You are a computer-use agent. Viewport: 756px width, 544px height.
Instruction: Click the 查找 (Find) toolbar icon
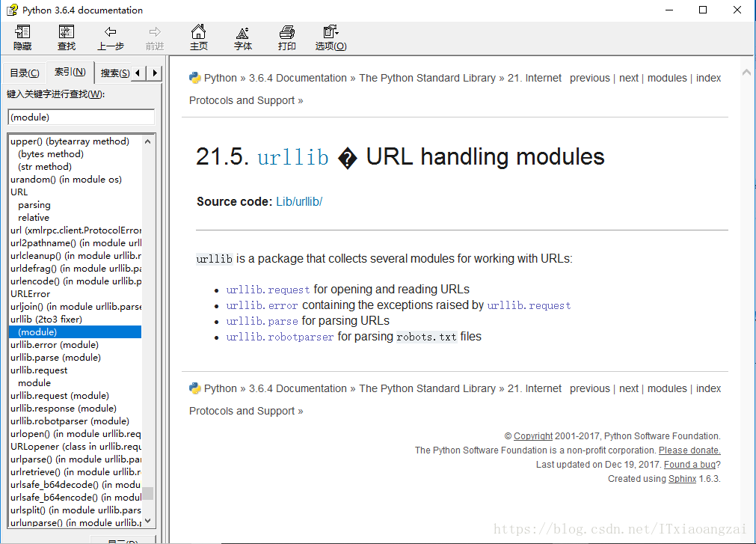(x=67, y=37)
